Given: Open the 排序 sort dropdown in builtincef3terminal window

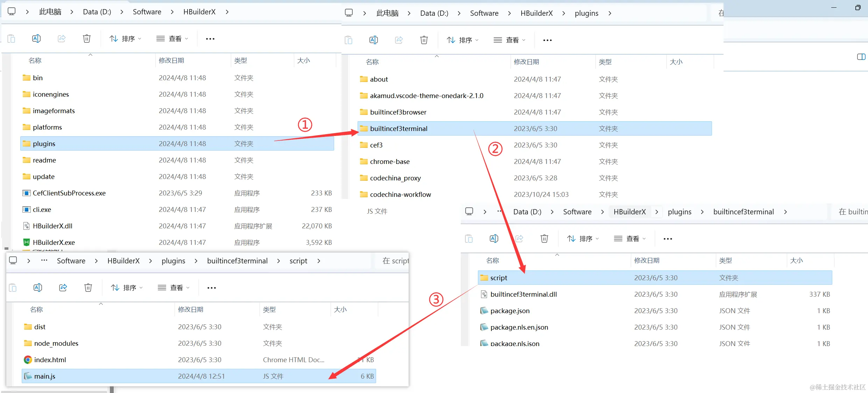Looking at the screenshot, I should coord(583,239).
